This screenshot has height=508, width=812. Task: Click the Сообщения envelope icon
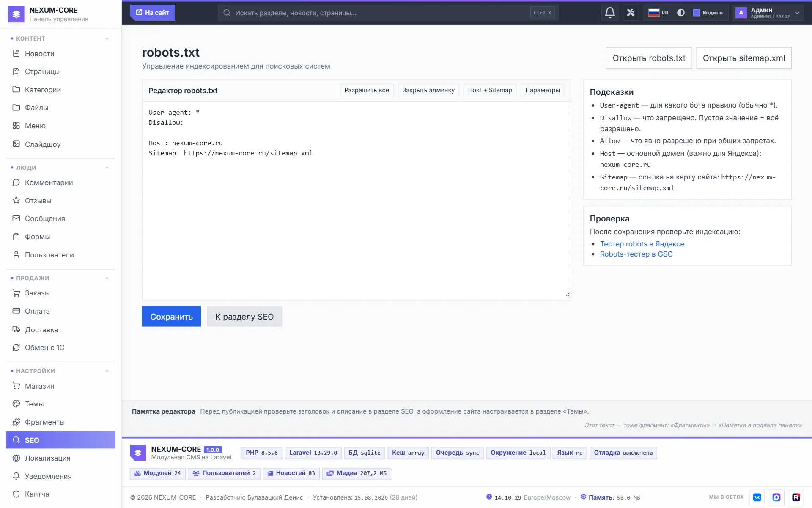(16, 218)
